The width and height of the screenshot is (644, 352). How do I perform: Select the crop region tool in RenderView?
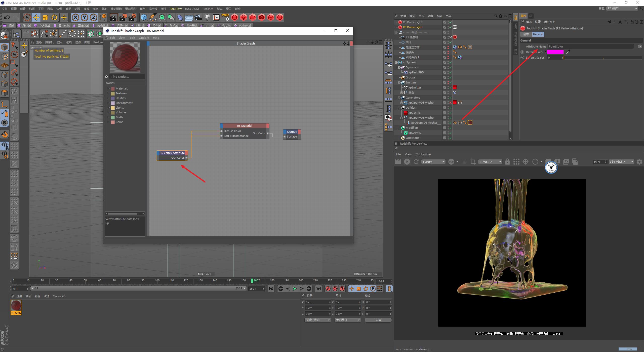coord(473,161)
